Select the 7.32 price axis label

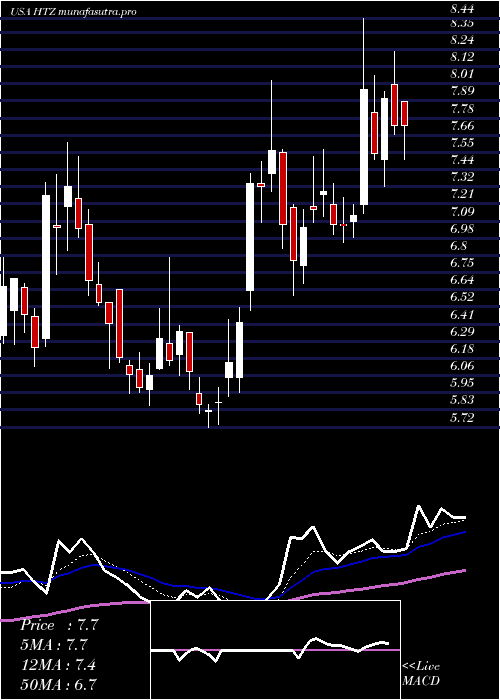click(x=463, y=177)
